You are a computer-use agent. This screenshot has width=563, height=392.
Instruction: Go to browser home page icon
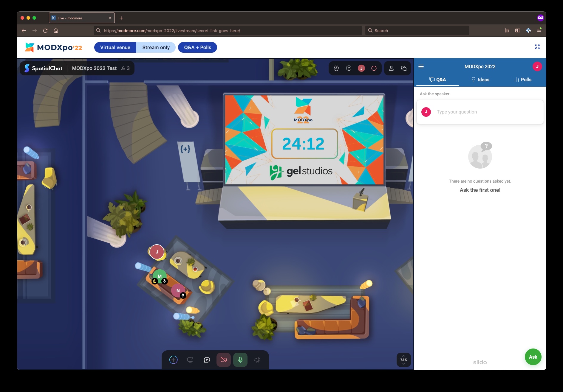pyautogui.click(x=56, y=30)
